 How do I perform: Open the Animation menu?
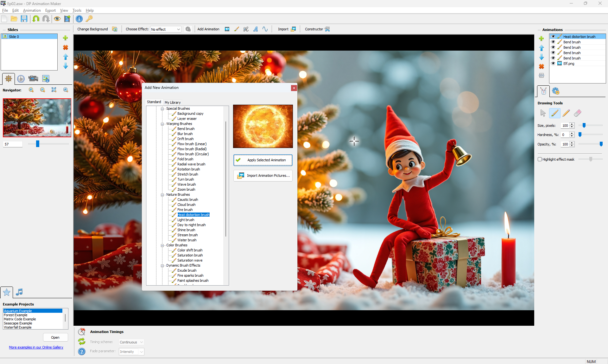pos(32,10)
